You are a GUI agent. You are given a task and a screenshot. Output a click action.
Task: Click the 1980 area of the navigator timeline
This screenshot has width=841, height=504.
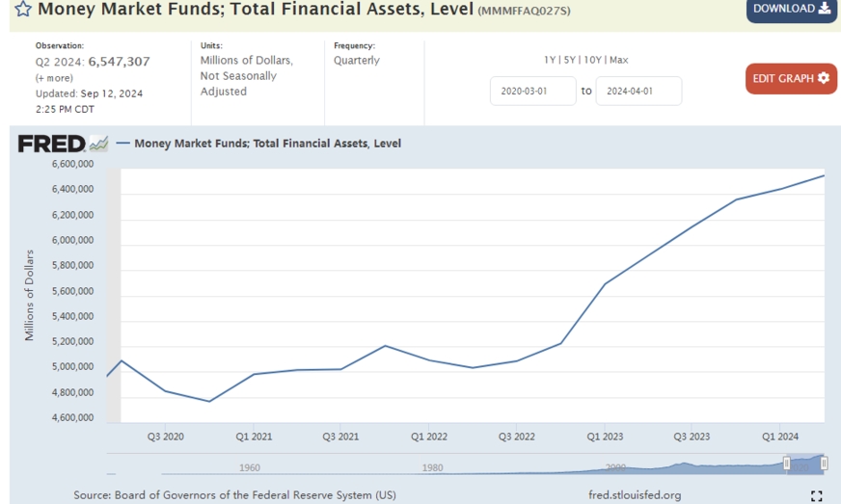(x=432, y=467)
